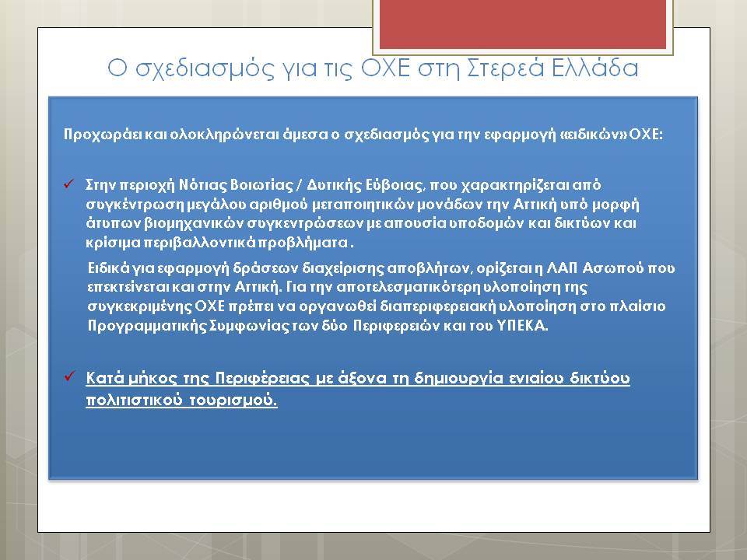
Task: Click the line 'Στην περιοχή Νότιας Βοιωτίας / Δυτικής Εύβοιας'
Action: pos(343,185)
